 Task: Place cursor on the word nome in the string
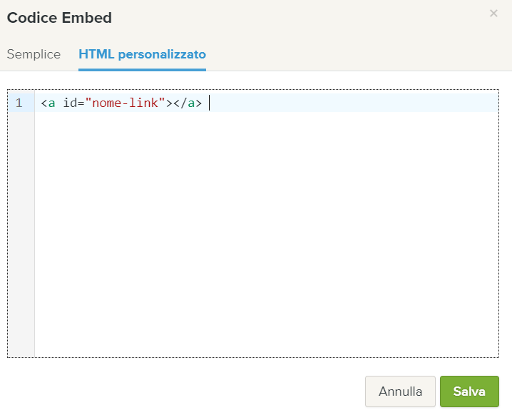click(x=107, y=103)
